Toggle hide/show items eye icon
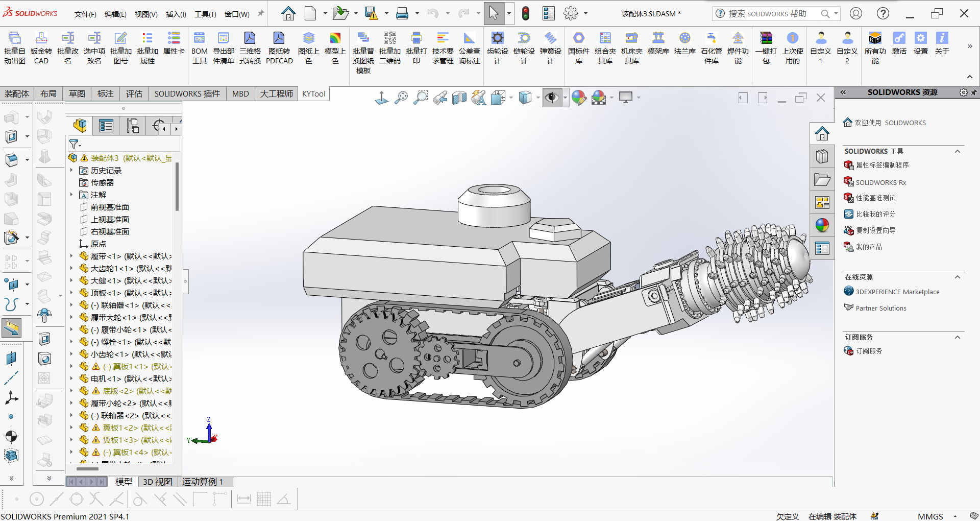The width and height of the screenshot is (980, 521). [552, 98]
